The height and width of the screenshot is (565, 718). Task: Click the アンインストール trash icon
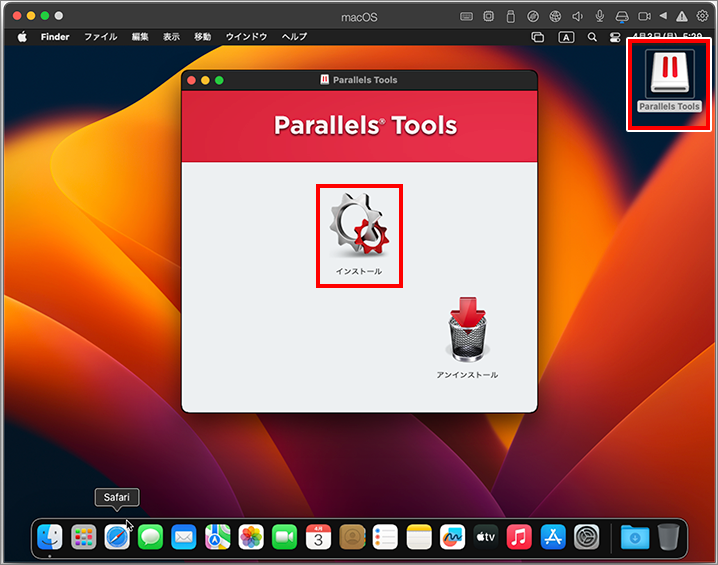coord(467,330)
